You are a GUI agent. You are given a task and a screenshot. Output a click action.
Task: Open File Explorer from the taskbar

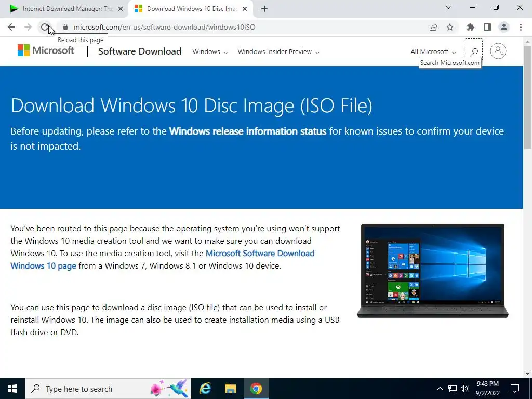[x=230, y=389]
